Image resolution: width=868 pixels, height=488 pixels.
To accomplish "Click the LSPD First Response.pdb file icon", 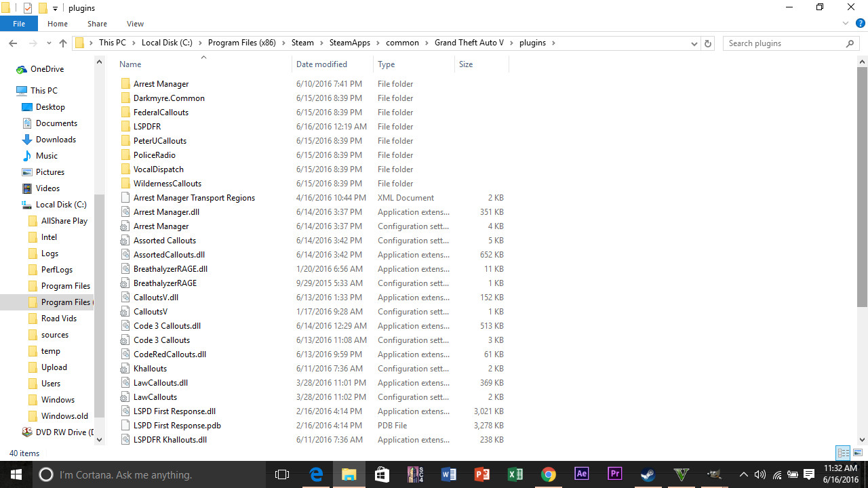I will (125, 426).
